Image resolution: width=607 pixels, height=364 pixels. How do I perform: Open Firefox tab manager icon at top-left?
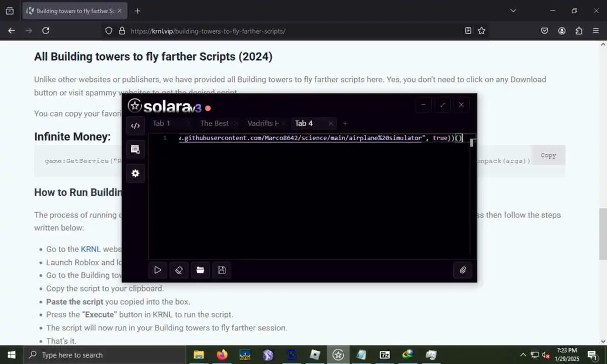tap(9, 10)
